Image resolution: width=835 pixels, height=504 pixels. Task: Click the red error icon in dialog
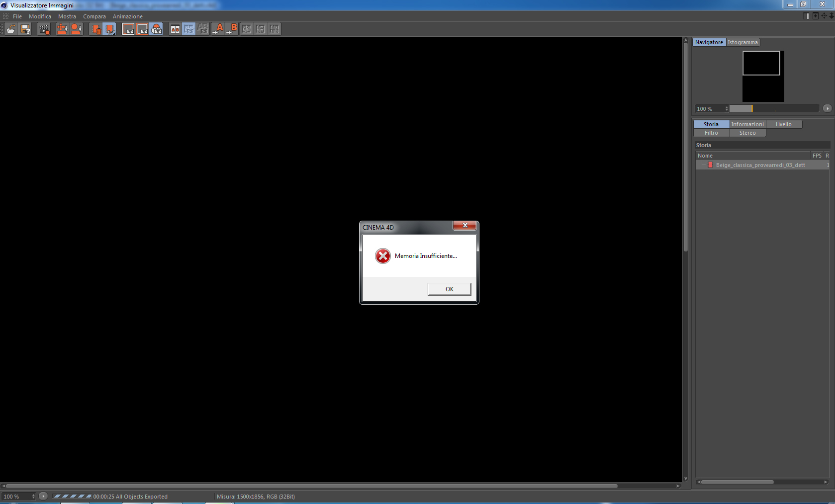pyautogui.click(x=383, y=256)
